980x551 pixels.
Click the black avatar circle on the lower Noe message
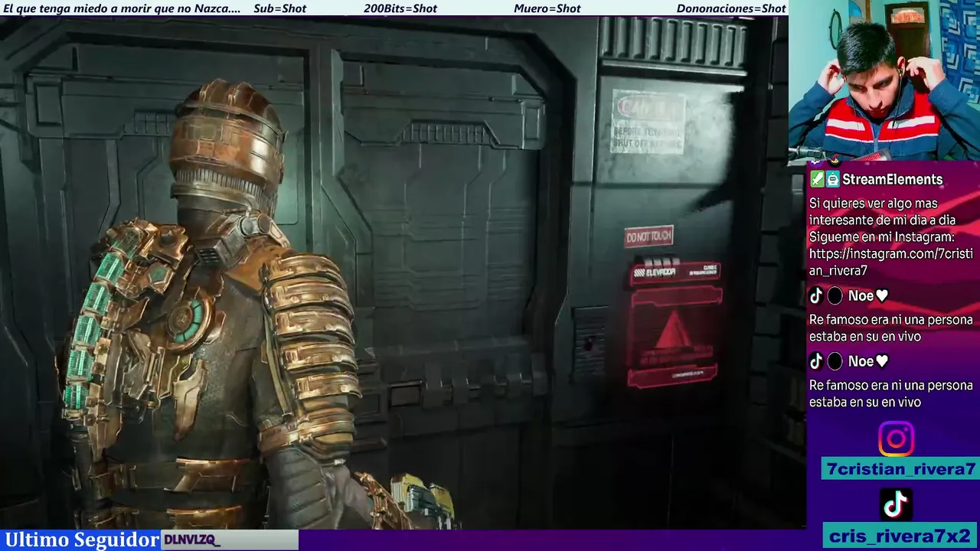[835, 361]
